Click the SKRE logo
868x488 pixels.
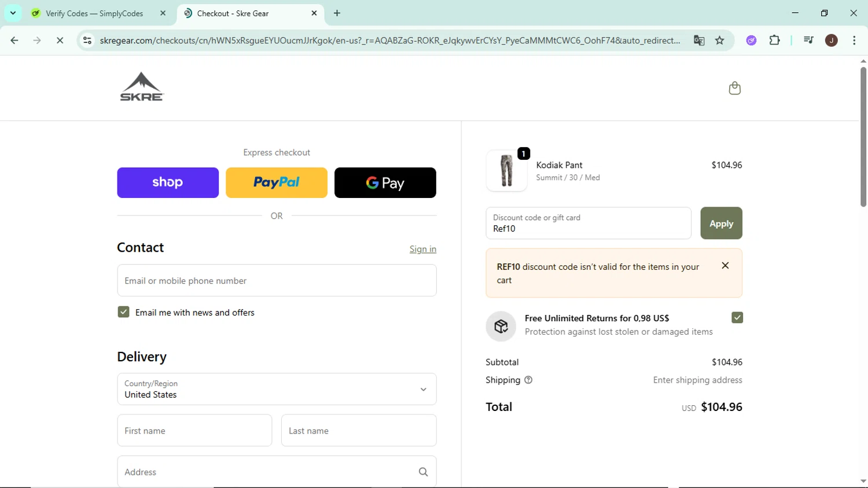pos(142,87)
